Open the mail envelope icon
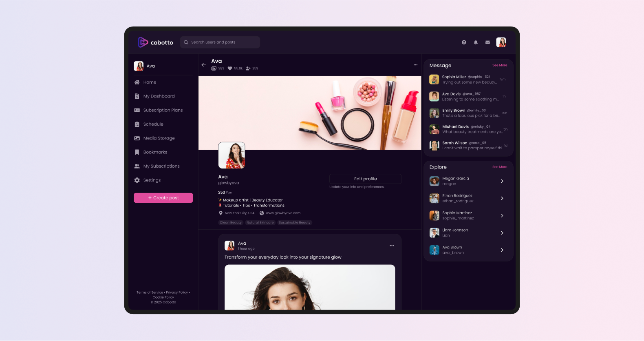This screenshot has width=644, height=341. pyautogui.click(x=487, y=42)
